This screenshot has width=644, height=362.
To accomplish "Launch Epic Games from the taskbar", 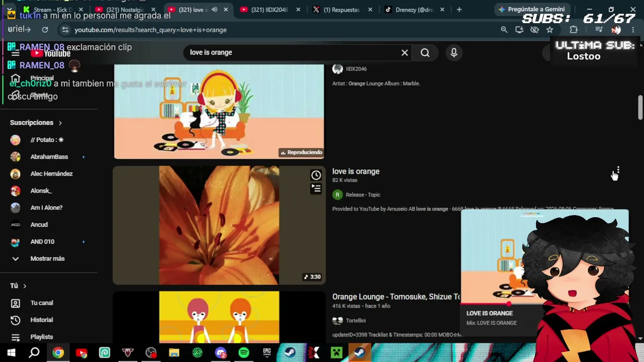I will 267,353.
